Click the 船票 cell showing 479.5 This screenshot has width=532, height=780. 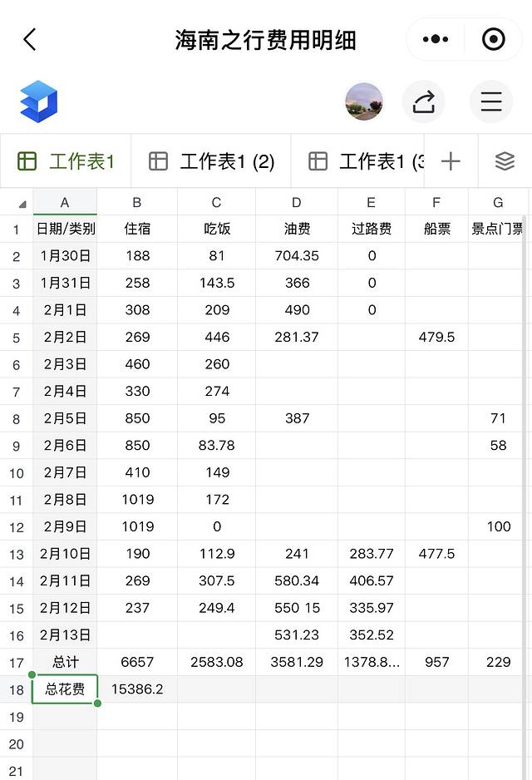point(436,337)
